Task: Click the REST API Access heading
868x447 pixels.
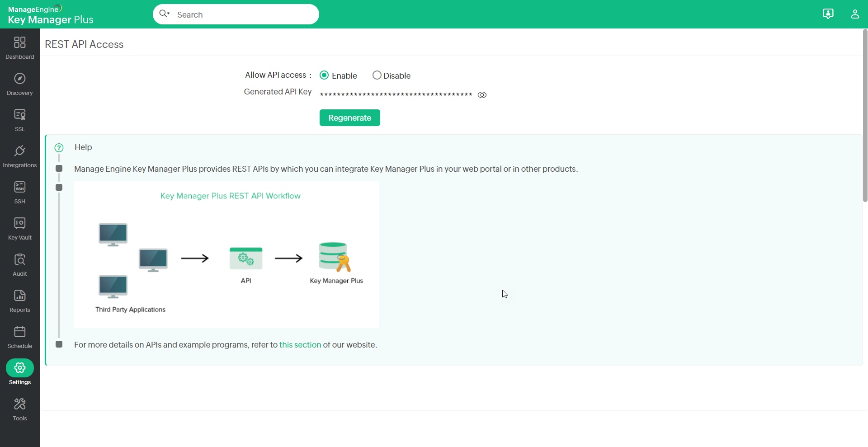Action: (84, 44)
